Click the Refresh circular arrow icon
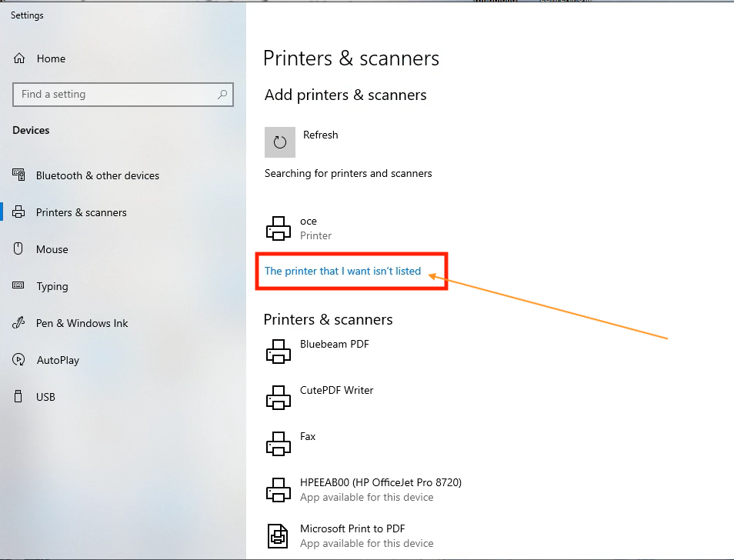This screenshot has height=560, width=734. (280, 142)
